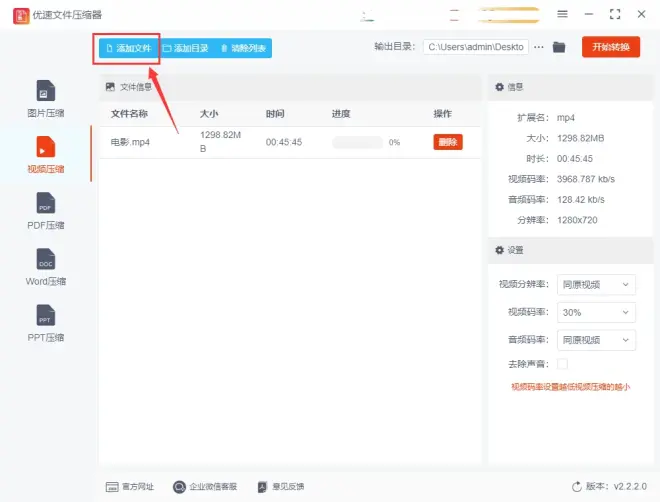Switch to the PPT压缩 tab
This screenshot has width=660, height=502.
click(45, 323)
